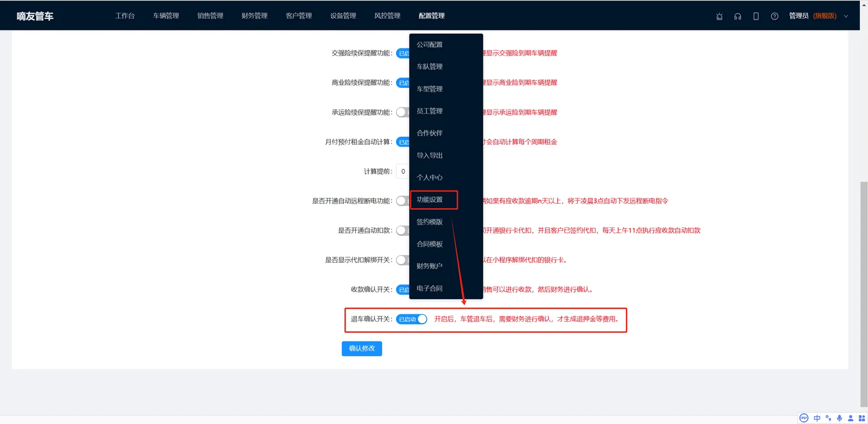Expand the 管理员 account dropdown arrow

tap(846, 16)
